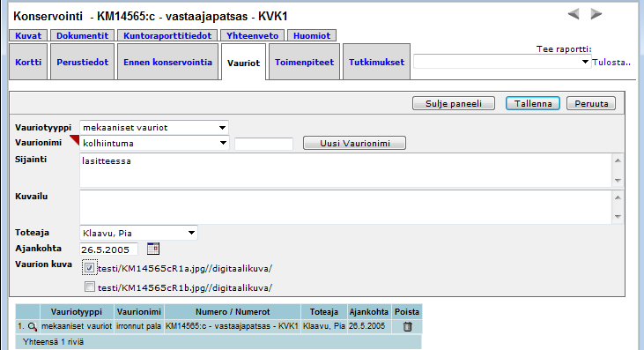Select the Vauriot tab
The image size is (644, 350).
(x=243, y=63)
